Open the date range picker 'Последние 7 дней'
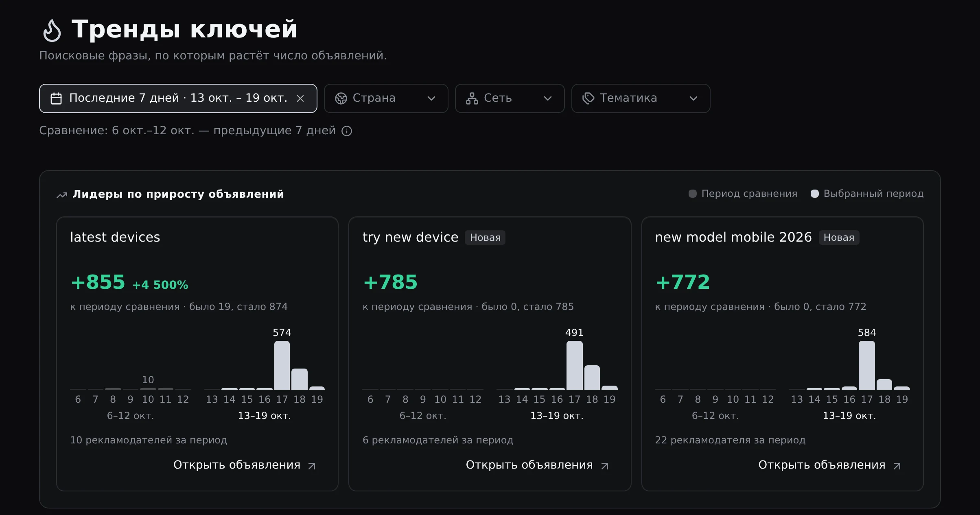Screen dimensions: 980x515 point(178,98)
